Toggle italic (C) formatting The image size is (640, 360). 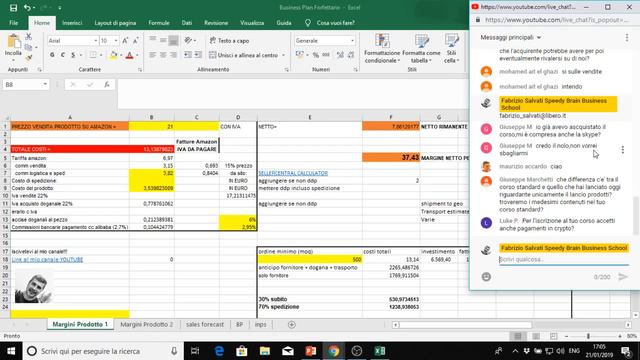point(62,55)
